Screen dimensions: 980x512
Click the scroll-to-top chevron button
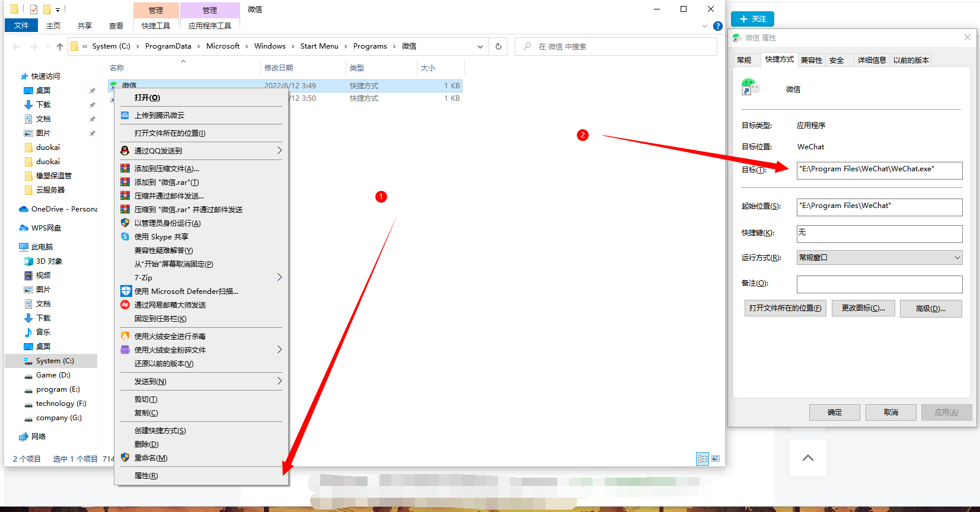[807, 458]
